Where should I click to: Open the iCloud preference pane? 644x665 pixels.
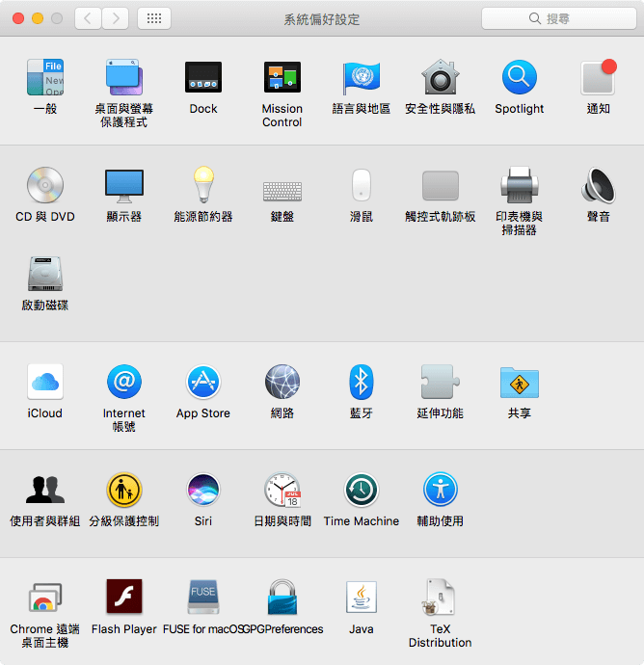pyautogui.click(x=45, y=382)
